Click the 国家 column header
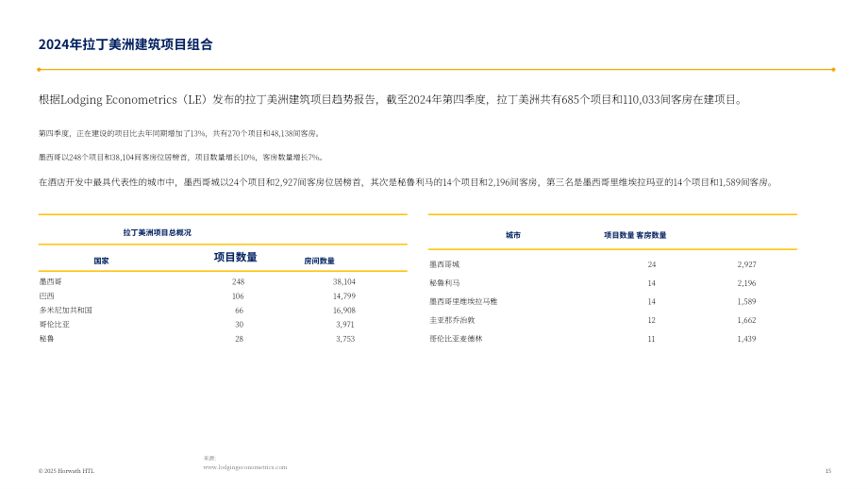Viewport: 868px width, 489px height. [101, 261]
